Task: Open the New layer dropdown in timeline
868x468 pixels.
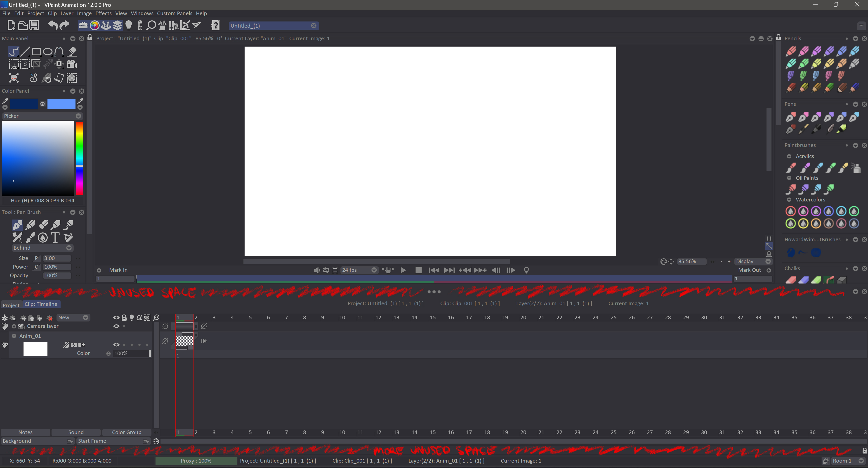Action: coord(73,317)
